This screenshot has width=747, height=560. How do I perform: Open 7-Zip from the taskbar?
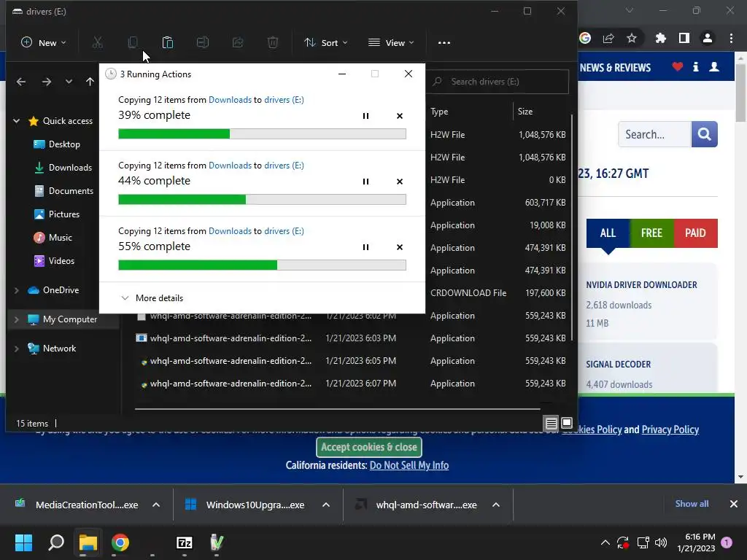click(185, 542)
